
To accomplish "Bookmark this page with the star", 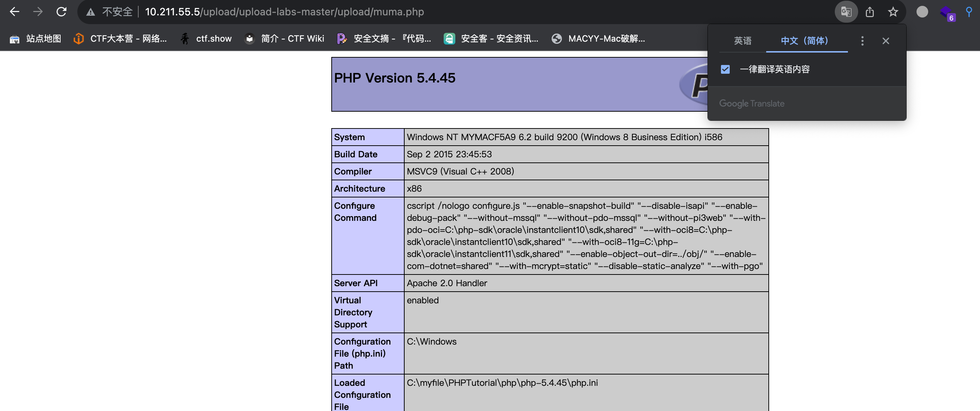I will pos(893,12).
